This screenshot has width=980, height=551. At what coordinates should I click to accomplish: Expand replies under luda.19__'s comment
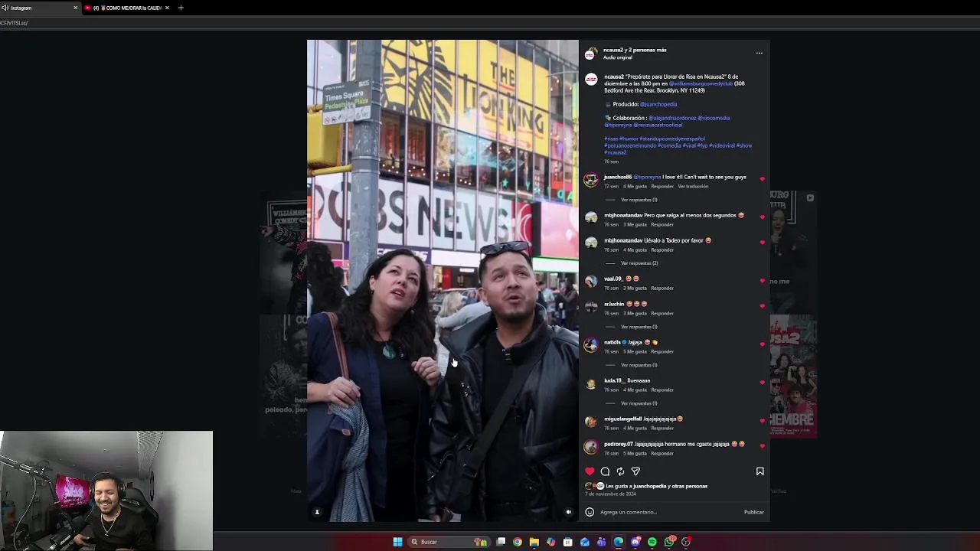tap(639, 403)
